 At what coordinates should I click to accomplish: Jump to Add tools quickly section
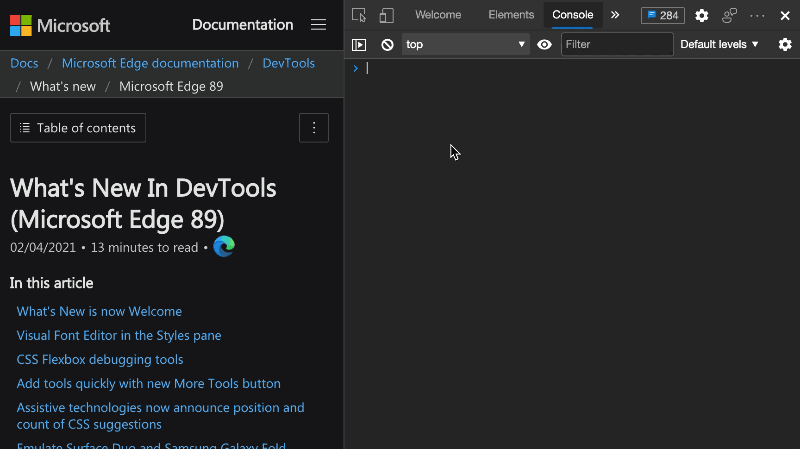(148, 383)
